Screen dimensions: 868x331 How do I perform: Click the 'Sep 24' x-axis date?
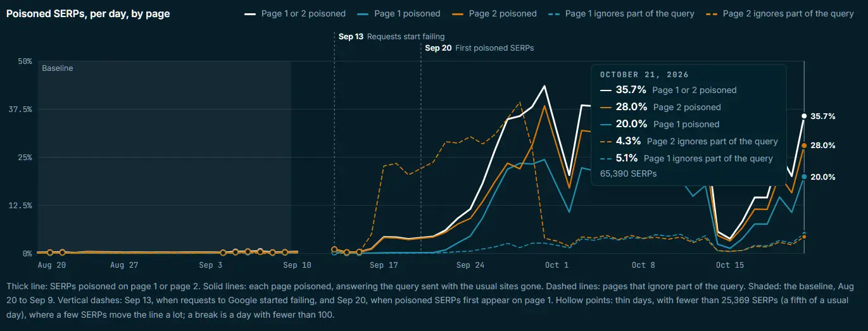470,265
